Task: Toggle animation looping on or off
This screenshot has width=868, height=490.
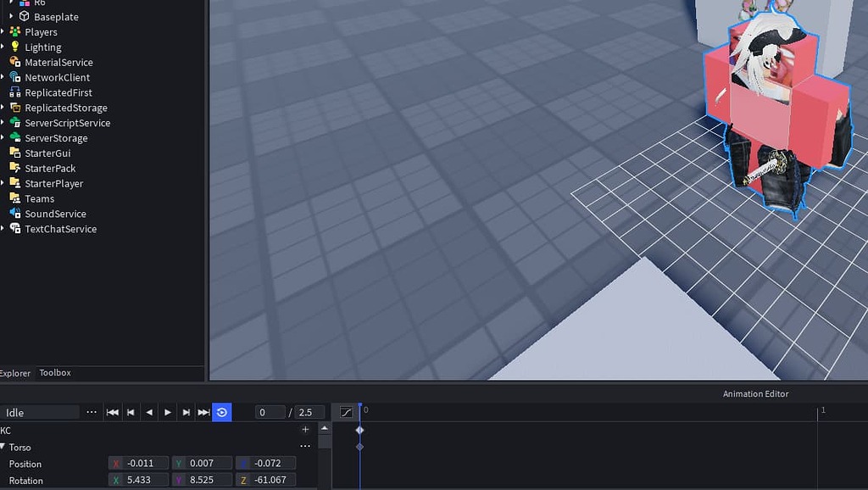Action: pyautogui.click(x=221, y=411)
